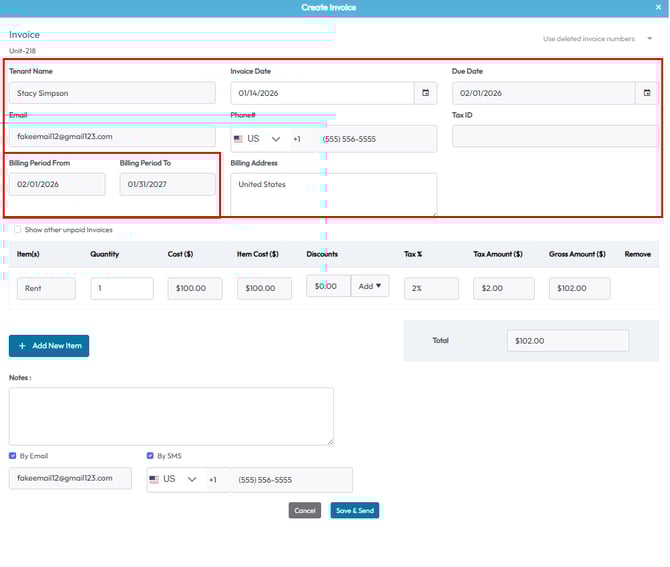Open the discount Add dropdown

(x=370, y=286)
